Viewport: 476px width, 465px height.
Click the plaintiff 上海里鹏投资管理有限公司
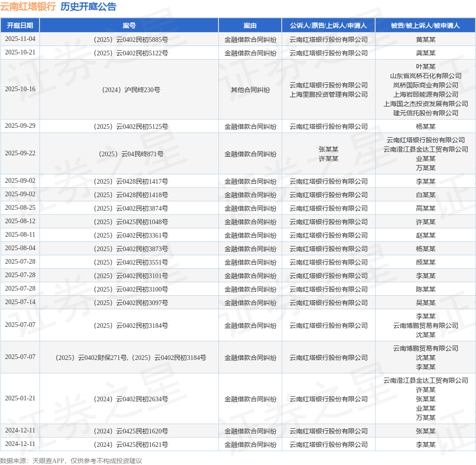tap(329, 94)
